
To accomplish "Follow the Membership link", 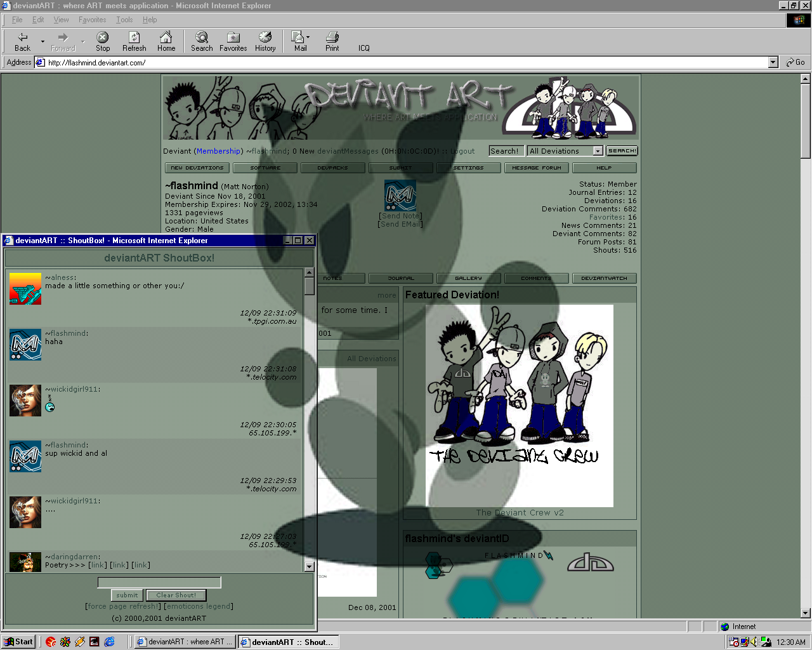I will 218,151.
